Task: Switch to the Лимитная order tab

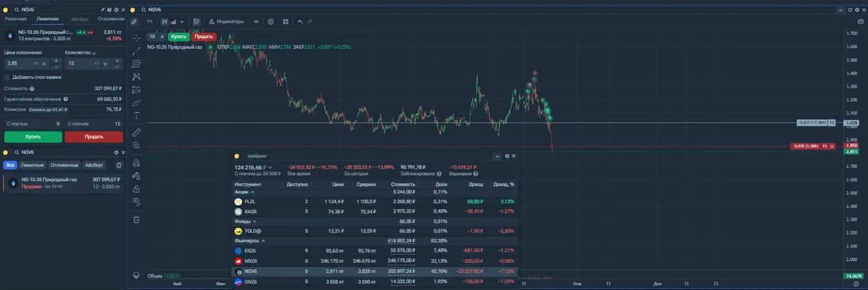Action: pyautogui.click(x=48, y=19)
